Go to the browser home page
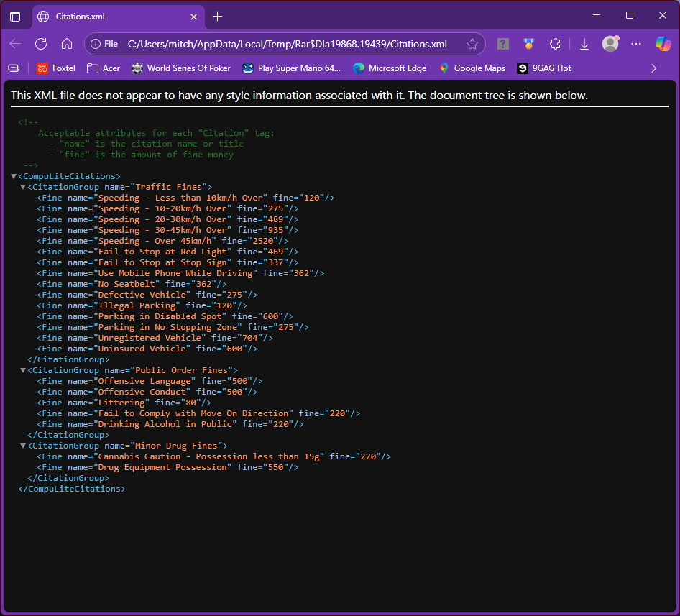680x616 pixels. click(67, 44)
